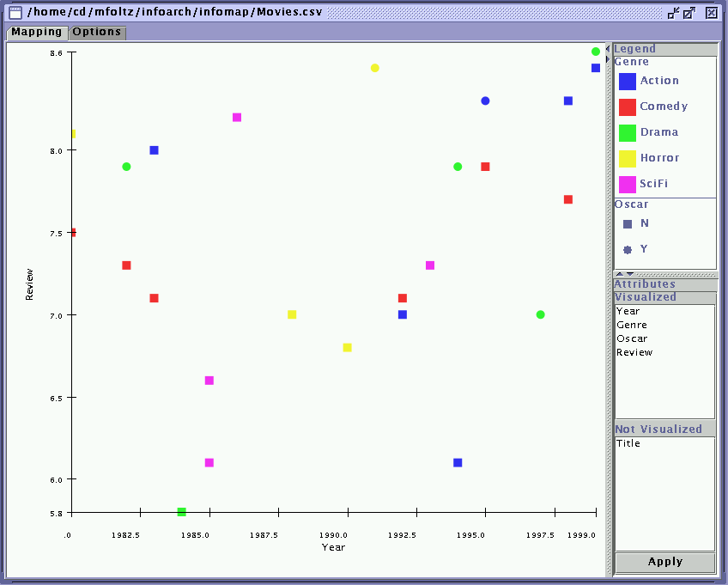Image resolution: width=728 pixels, height=585 pixels.
Task: Click the Year axis label
Action: (x=333, y=547)
